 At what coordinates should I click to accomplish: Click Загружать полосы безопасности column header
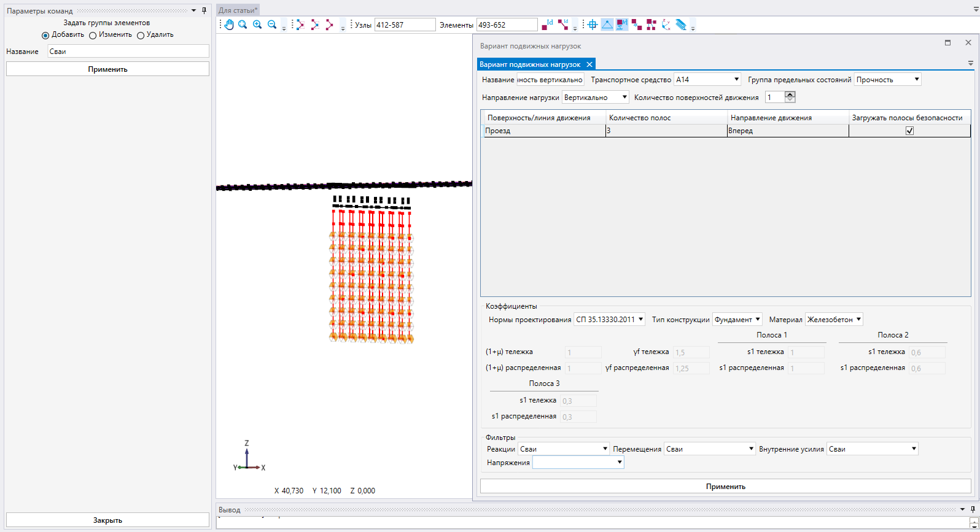(909, 117)
